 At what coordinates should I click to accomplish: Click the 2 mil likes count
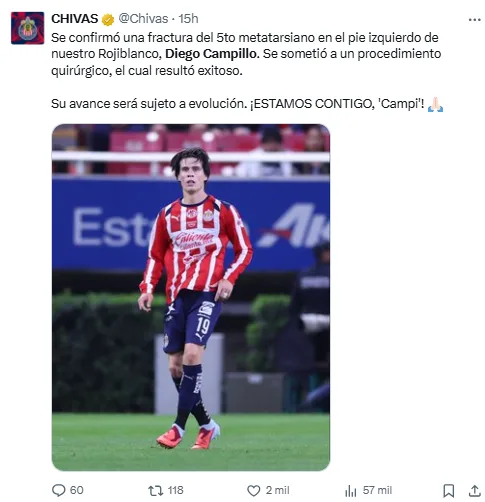(x=277, y=490)
